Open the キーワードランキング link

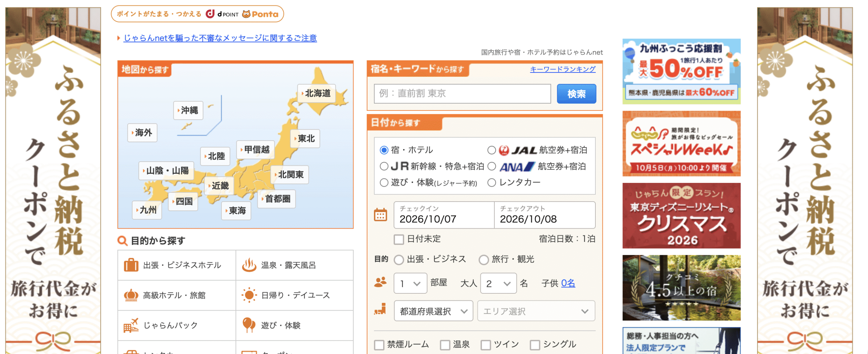[563, 69]
